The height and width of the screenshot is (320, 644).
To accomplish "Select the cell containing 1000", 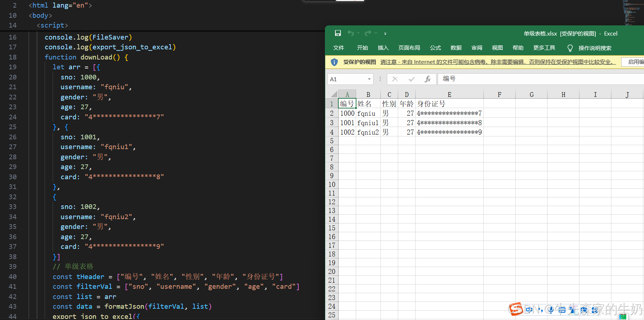I will coord(347,113).
